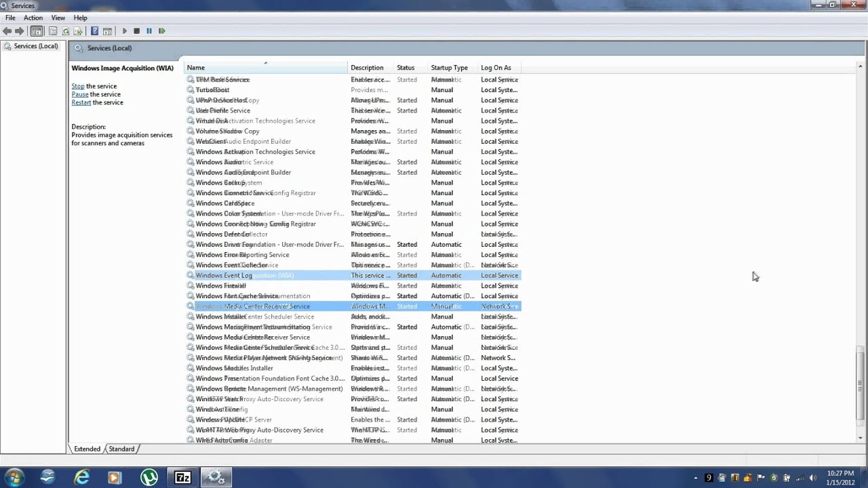Screen dimensions: 868x488
Task: Click Automatic startup type of Windows Event Log
Action: coord(446,276)
